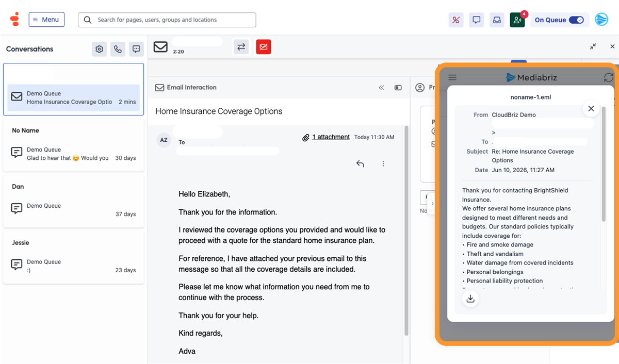This screenshot has width=619, height=364.
Task: Open the chat bubble icon in header
Action: tap(477, 20)
